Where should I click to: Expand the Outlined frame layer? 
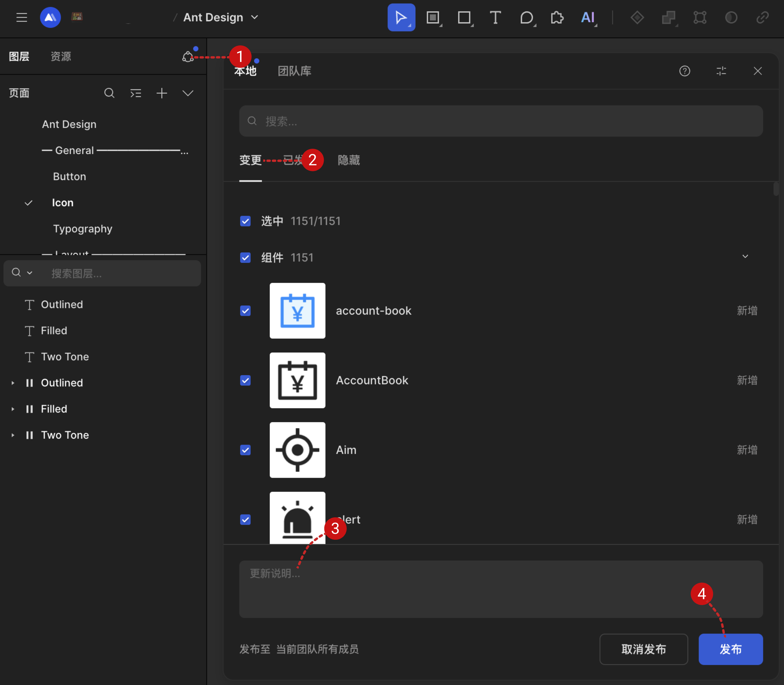pos(13,383)
